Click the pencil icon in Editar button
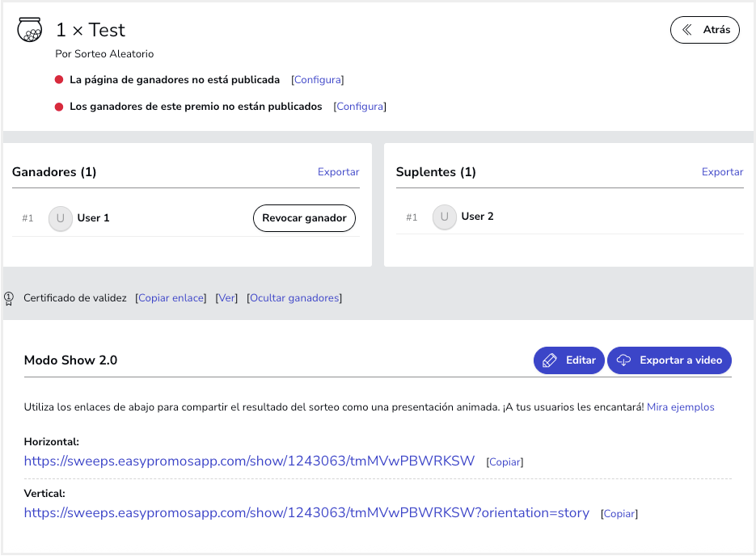This screenshot has height=556, width=756. point(550,360)
